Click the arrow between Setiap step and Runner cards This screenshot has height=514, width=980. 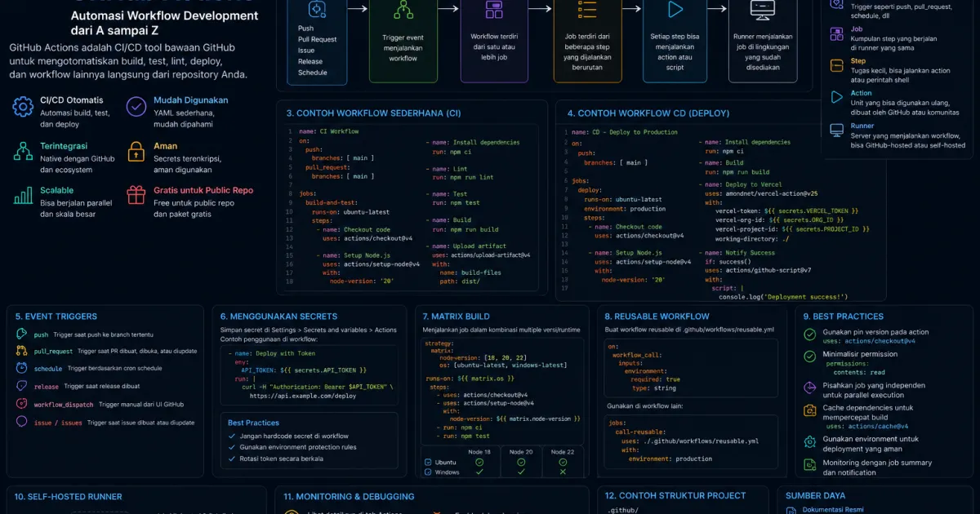[x=718, y=9]
